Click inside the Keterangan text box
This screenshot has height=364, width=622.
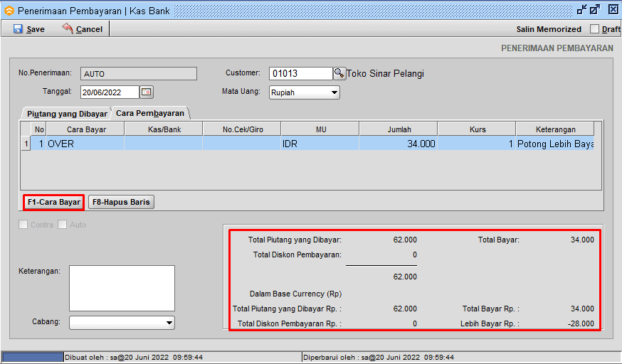(x=122, y=288)
